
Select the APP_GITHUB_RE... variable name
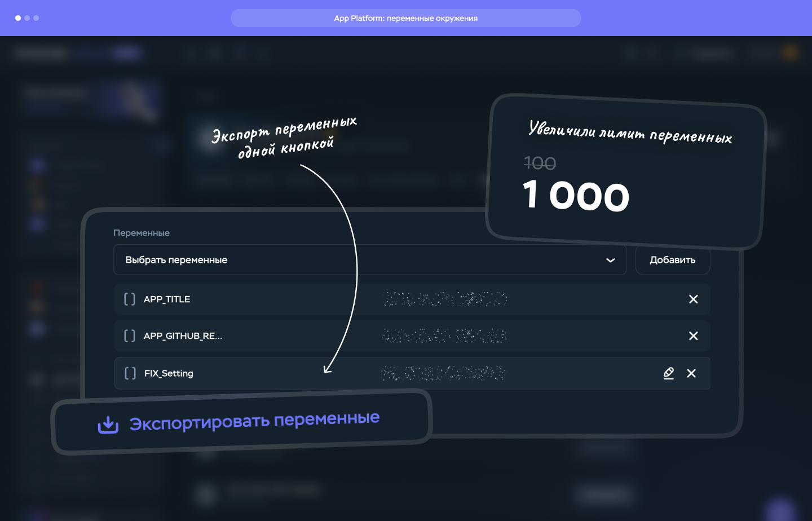point(183,336)
